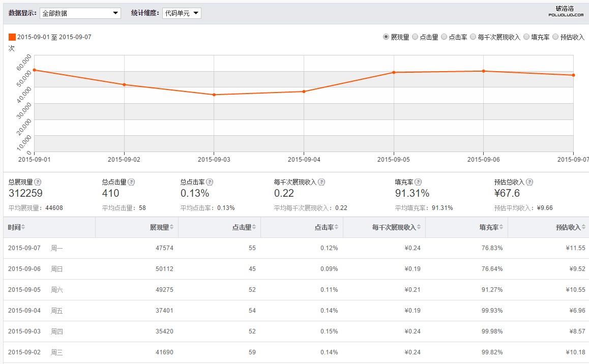Click the 填充率 table column header

pos(488,228)
